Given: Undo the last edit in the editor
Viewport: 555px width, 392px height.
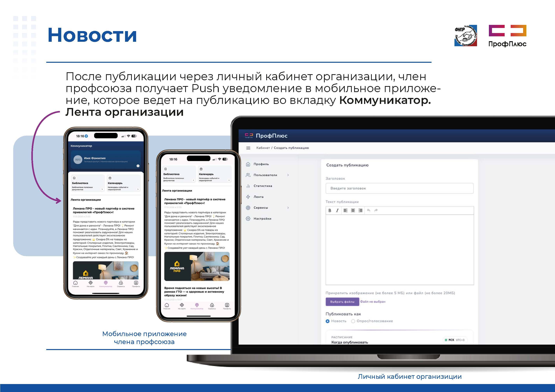Looking at the screenshot, I should coord(369,210).
